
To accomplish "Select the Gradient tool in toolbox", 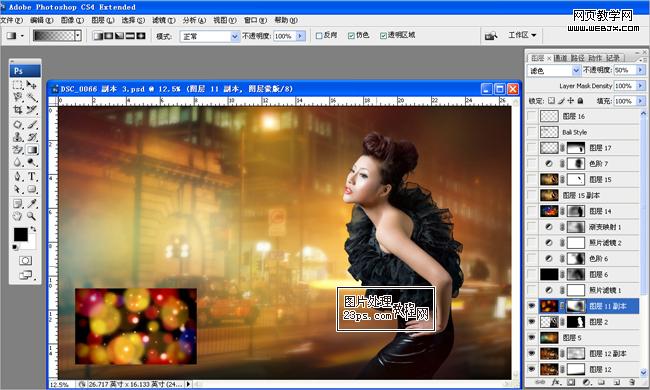I will pyautogui.click(x=32, y=149).
